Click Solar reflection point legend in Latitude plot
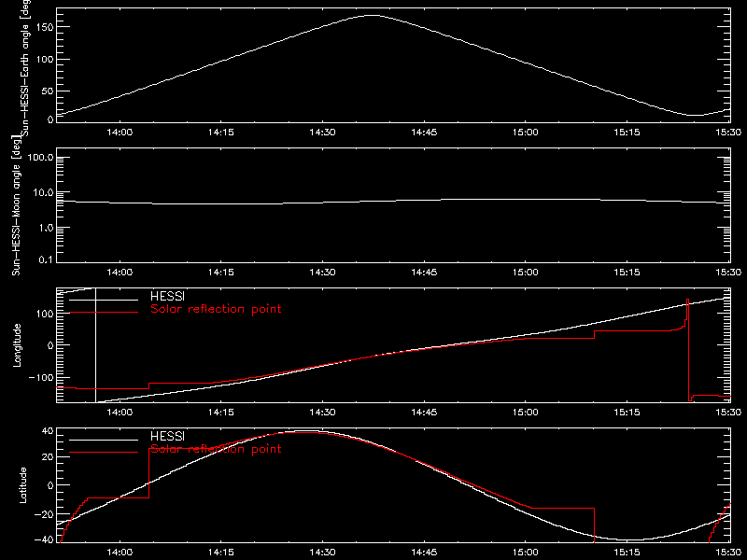This screenshot has height=560, width=747. pos(216,449)
